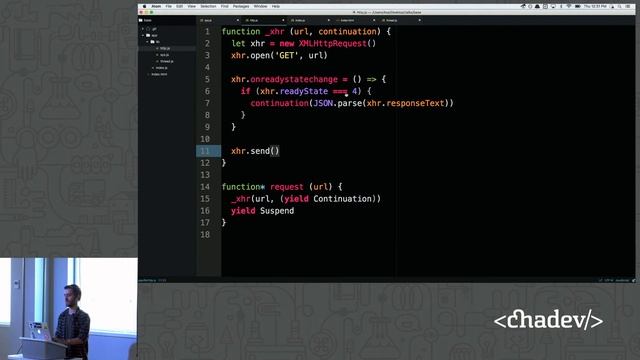Switch to the http.js editor tab
Screen dimensions: 640x360
[x=264, y=20]
